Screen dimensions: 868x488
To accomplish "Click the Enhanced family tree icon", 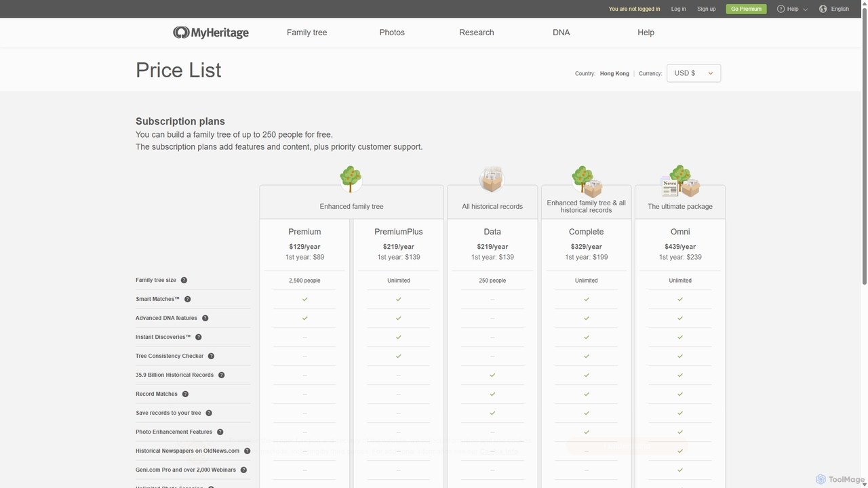I will [x=351, y=178].
